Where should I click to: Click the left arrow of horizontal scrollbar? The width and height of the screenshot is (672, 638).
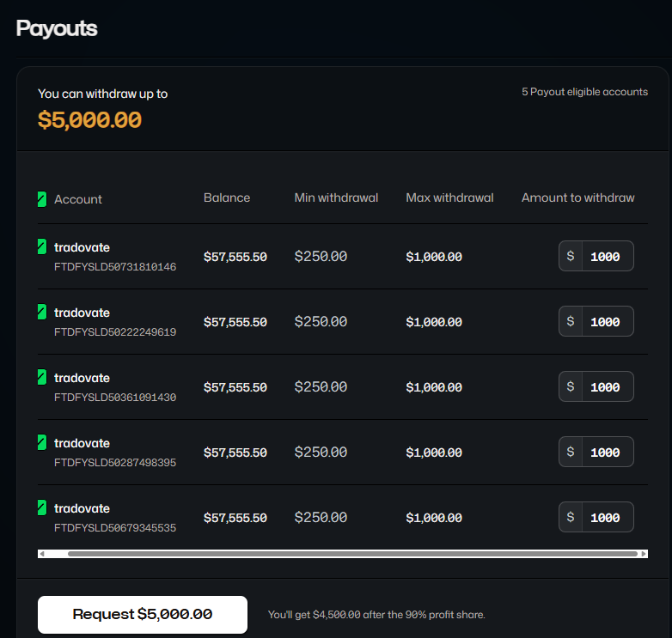point(41,554)
